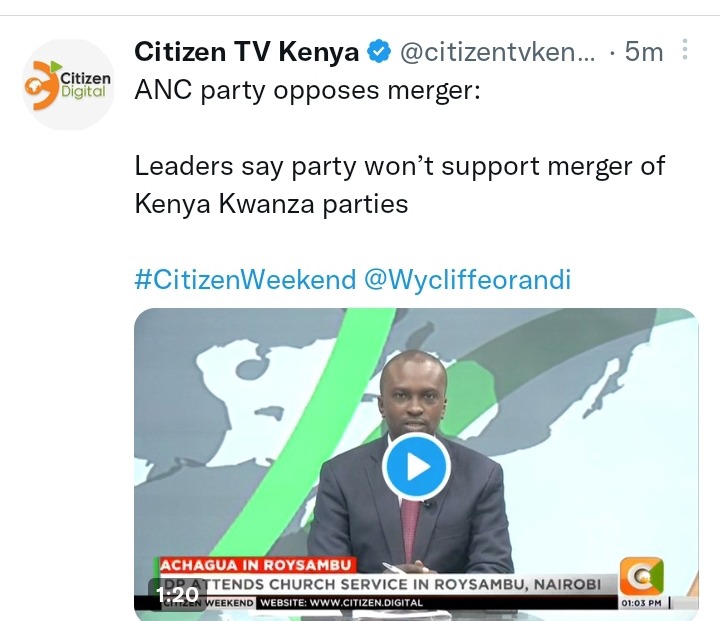Click the blue verified badge icon
Image resolution: width=720 pixels, height=621 pixels.
coord(378,51)
